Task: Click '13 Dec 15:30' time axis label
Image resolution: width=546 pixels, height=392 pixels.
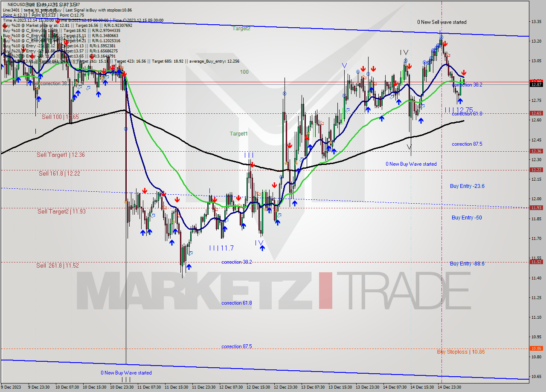Action: (x=341, y=387)
